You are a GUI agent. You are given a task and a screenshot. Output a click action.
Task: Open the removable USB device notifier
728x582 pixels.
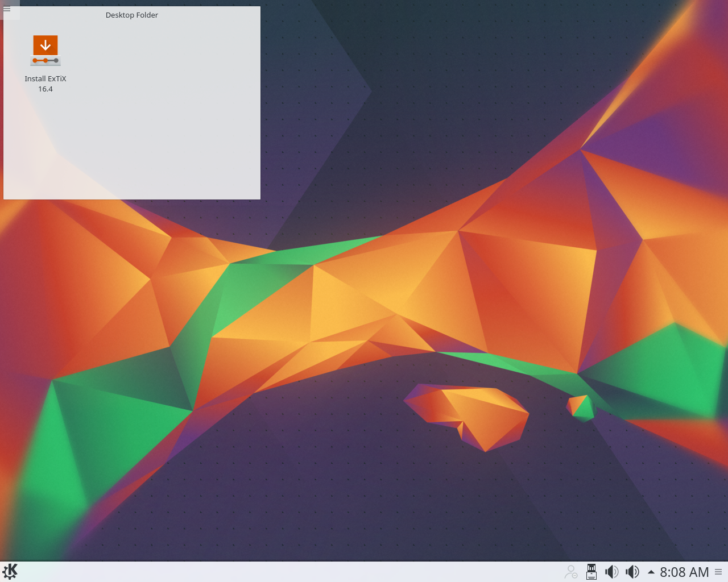pyautogui.click(x=591, y=572)
